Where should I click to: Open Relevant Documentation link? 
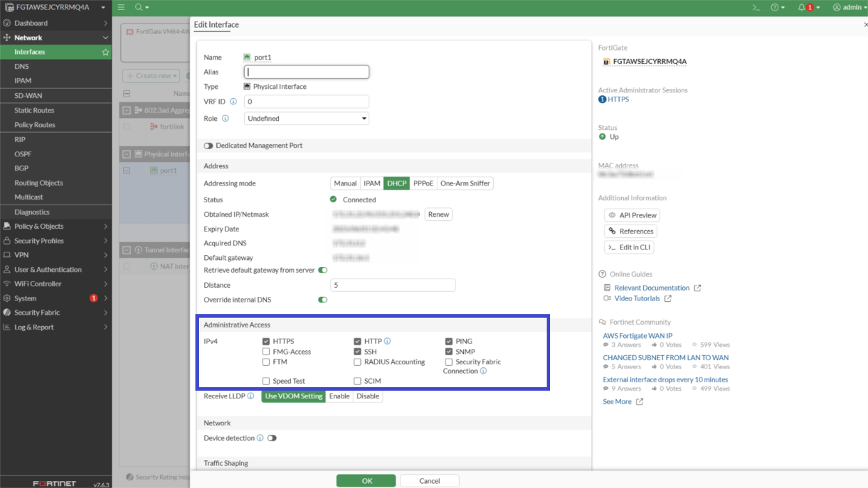[652, 288]
